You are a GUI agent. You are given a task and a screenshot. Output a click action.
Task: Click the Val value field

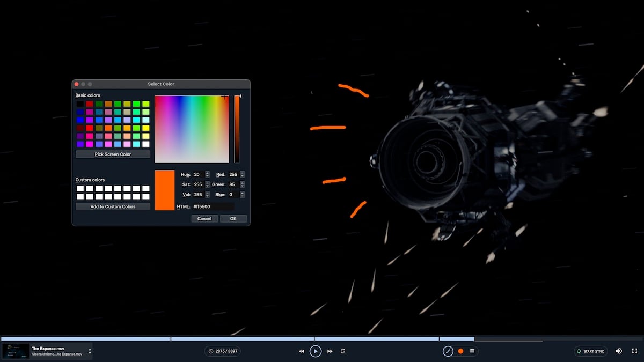point(198,195)
